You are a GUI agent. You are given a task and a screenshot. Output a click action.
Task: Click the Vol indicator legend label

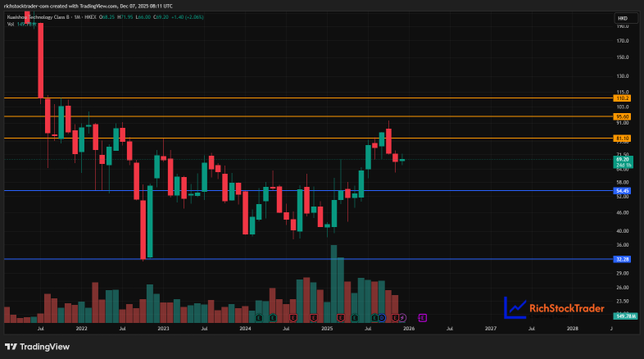[x=11, y=25]
